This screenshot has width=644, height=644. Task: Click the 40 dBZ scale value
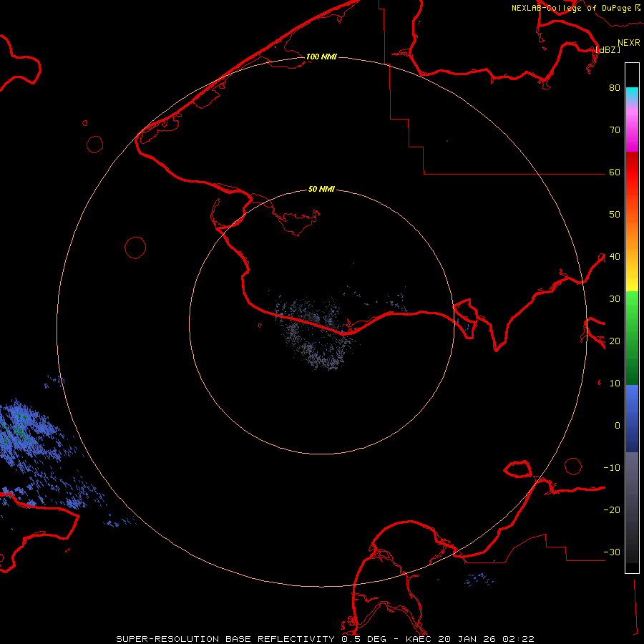(615, 257)
